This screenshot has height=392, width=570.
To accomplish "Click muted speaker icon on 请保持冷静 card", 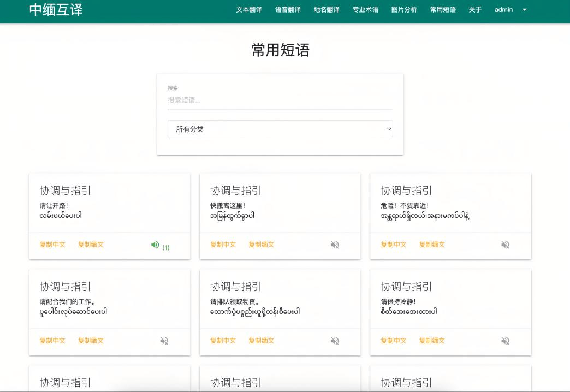I will pos(505,341).
